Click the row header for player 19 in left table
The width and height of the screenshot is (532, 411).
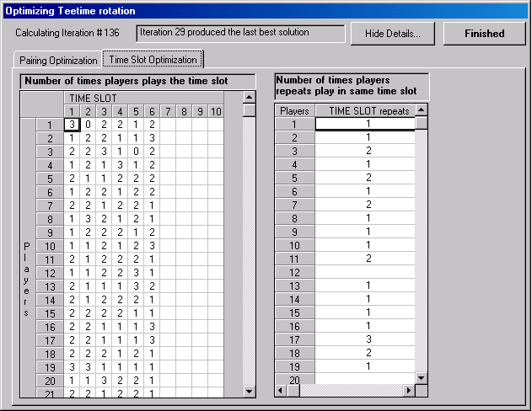pos(50,367)
